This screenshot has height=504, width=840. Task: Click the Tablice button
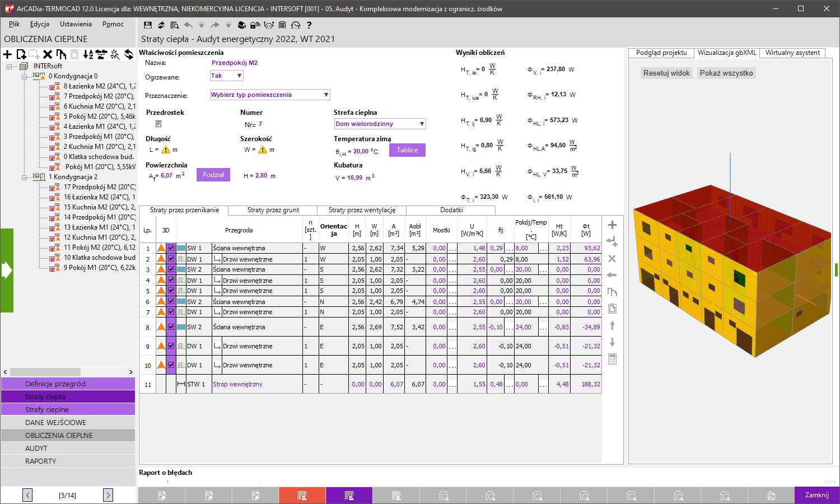point(407,150)
